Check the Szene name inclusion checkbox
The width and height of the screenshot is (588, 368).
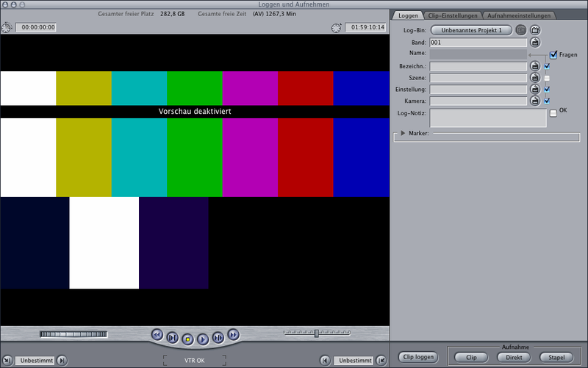(547, 78)
